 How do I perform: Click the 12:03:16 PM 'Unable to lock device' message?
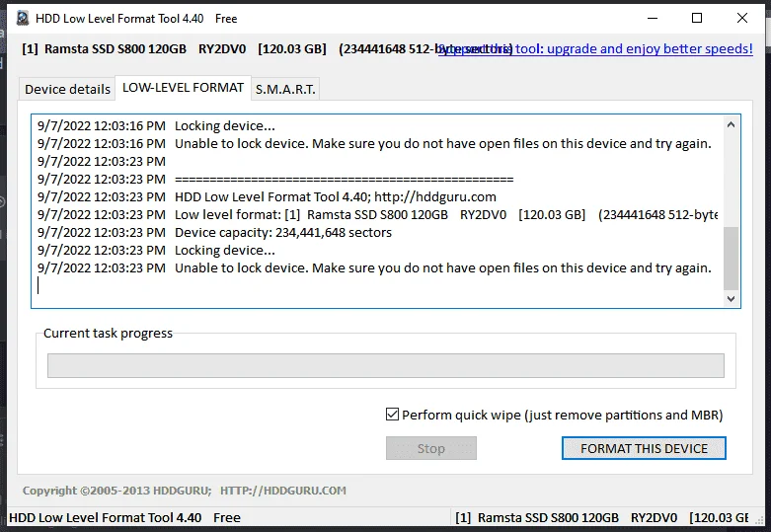coord(374,143)
